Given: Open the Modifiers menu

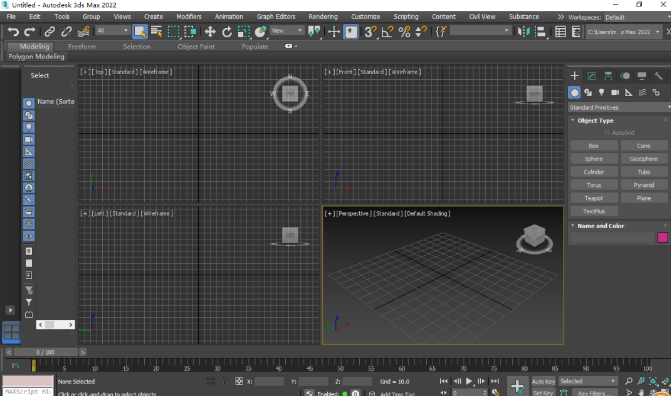Looking at the screenshot, I should [x=189, y=17].
